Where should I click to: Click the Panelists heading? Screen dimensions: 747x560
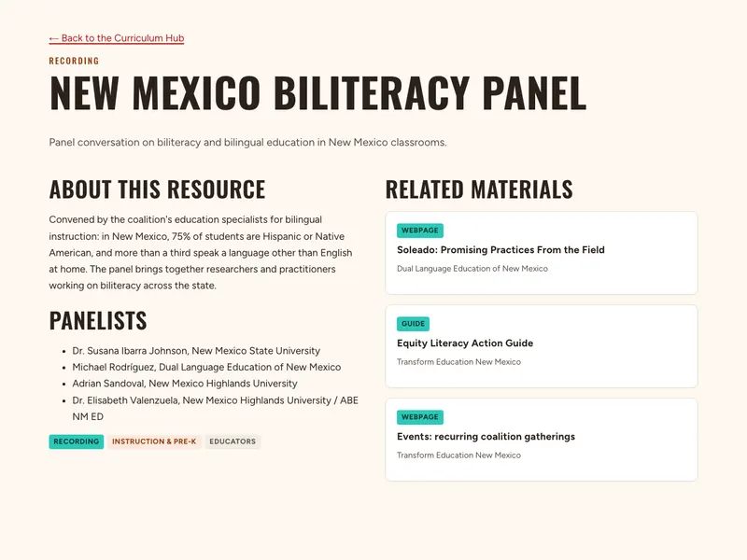tap(98, 320)
